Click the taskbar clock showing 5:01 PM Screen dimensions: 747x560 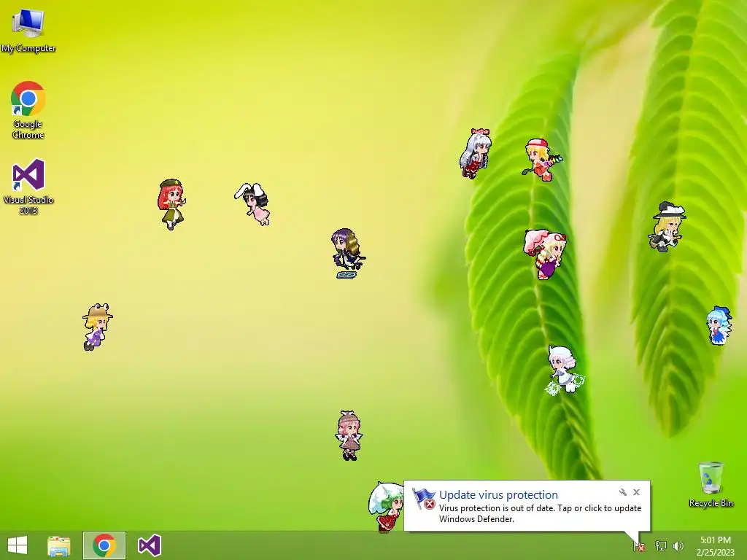coord(715,545)
